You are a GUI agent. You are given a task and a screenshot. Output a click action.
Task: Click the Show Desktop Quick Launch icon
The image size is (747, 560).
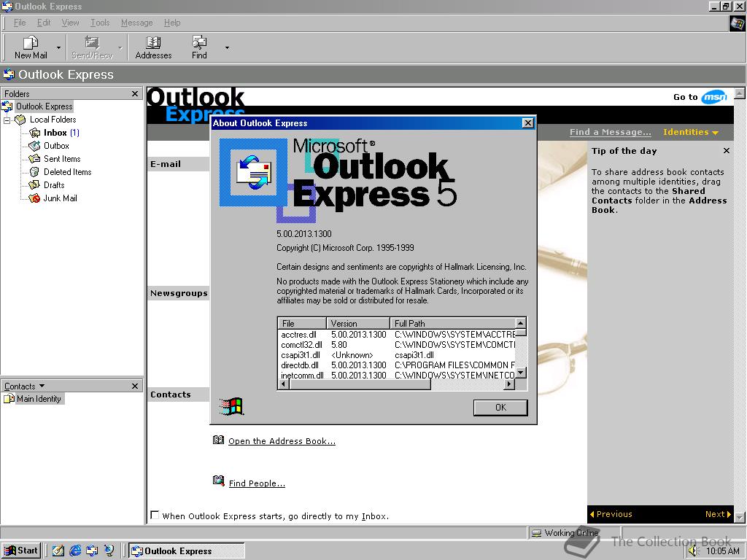tap(58, 551)
